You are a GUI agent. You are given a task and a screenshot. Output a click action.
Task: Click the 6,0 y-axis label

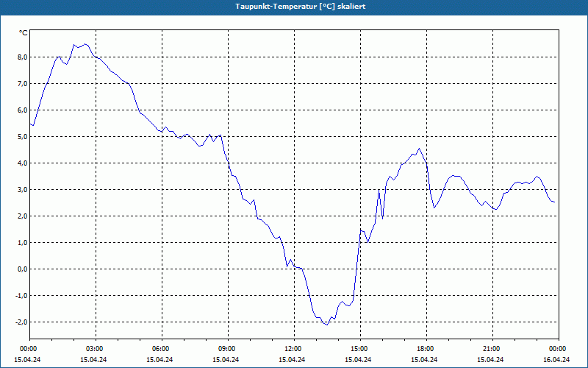(x=23, y=110)
